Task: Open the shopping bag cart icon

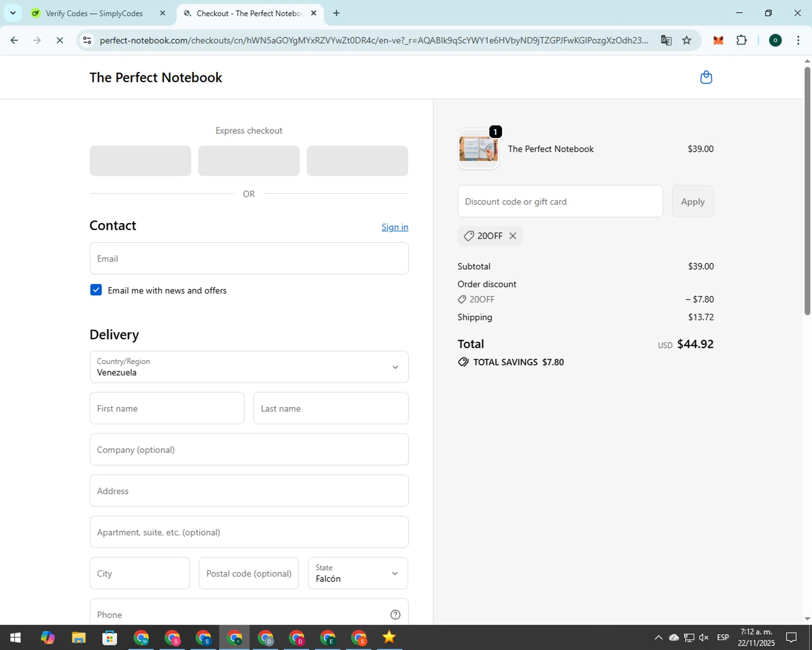Action: pyautogui.click(x=706, y=77)
